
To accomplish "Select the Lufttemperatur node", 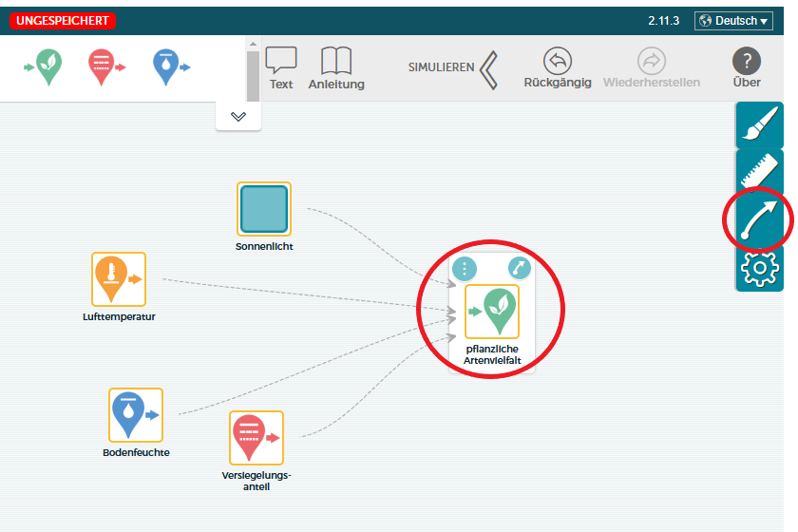I will coord(119,279).
